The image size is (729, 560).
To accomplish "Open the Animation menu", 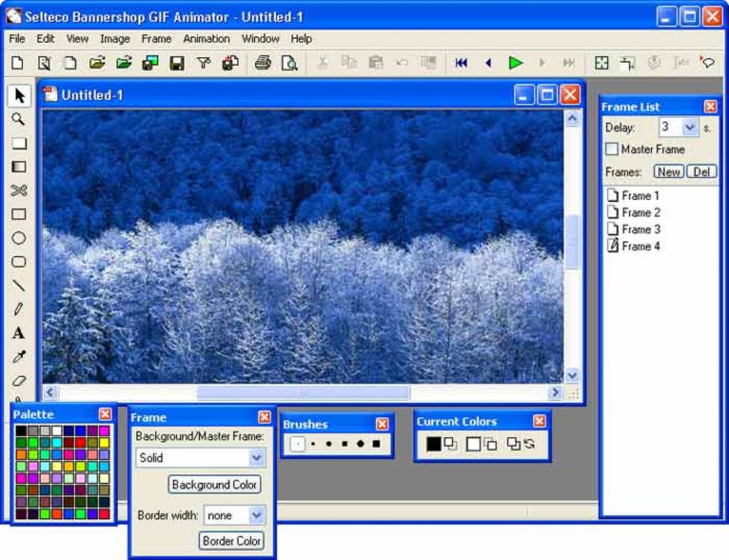I will (207, 39).
